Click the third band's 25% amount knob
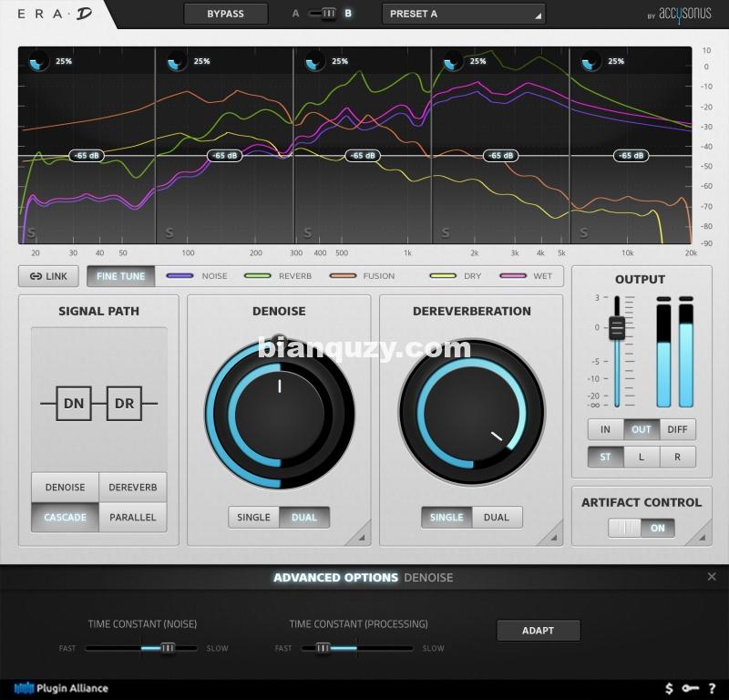729x700 pixels. (x=314, y=61)
